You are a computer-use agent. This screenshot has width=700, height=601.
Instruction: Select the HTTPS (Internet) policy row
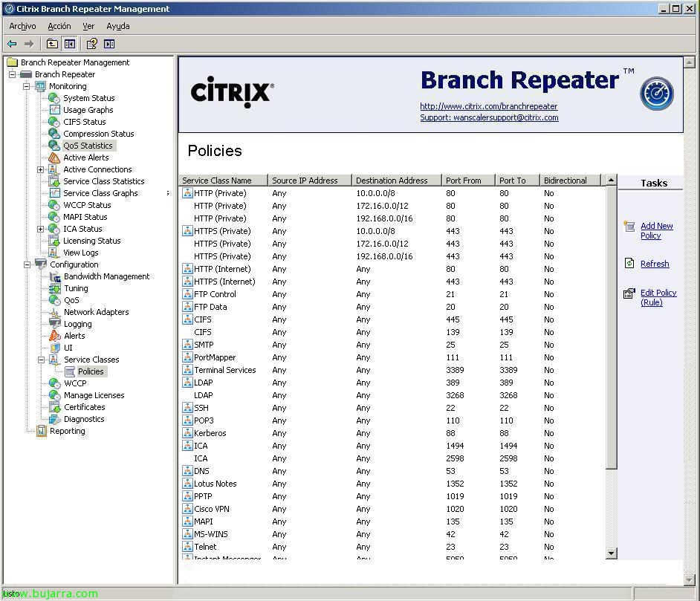tap(393, 282)
